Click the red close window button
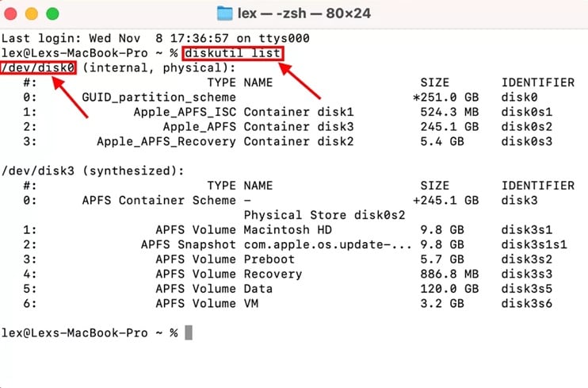Screen dimensions: 588x388 point(10,14)
